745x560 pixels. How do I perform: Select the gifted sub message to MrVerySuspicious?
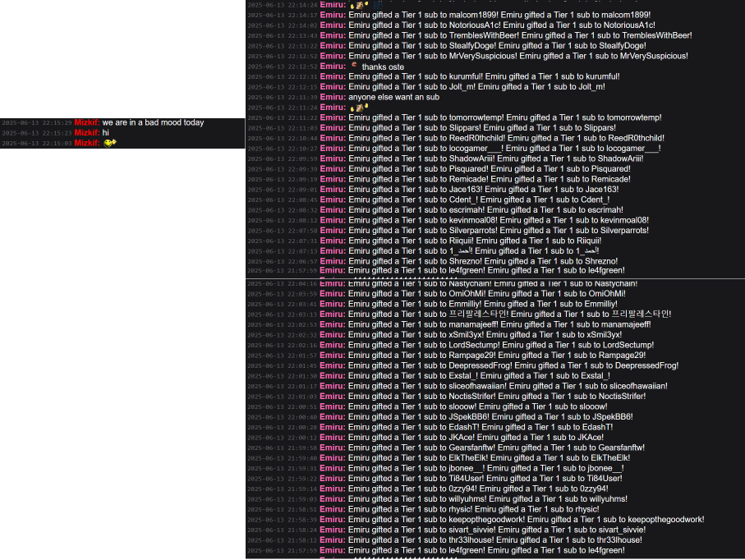518,56
